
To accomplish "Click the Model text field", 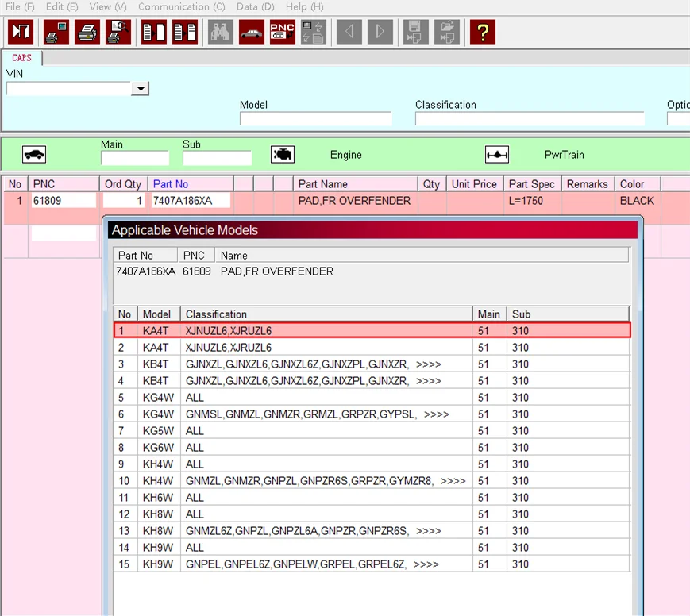I will tap(315, 119).
